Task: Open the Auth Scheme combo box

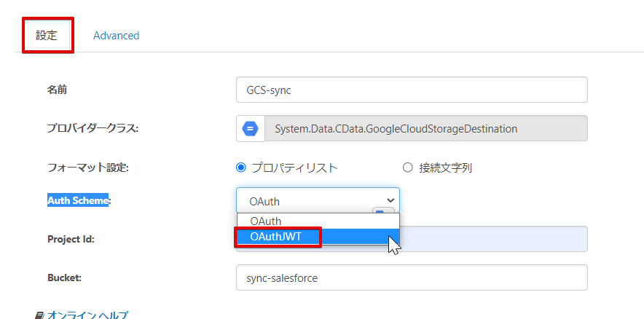Action: [318, 200]
